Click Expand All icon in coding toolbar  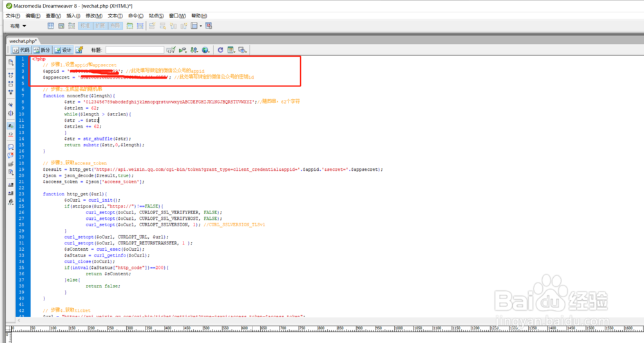pyautogui.click(x=11, y=92)
